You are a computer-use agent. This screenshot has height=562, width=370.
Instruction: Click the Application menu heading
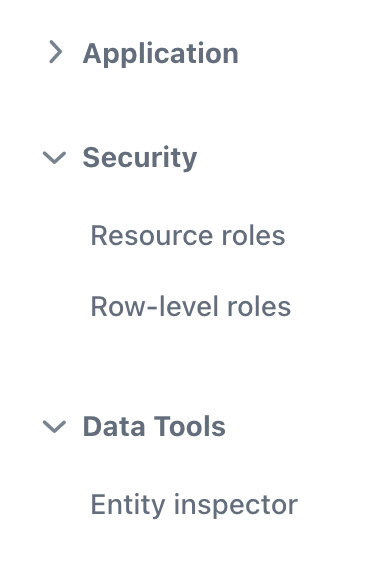click(x=161, y=54)
